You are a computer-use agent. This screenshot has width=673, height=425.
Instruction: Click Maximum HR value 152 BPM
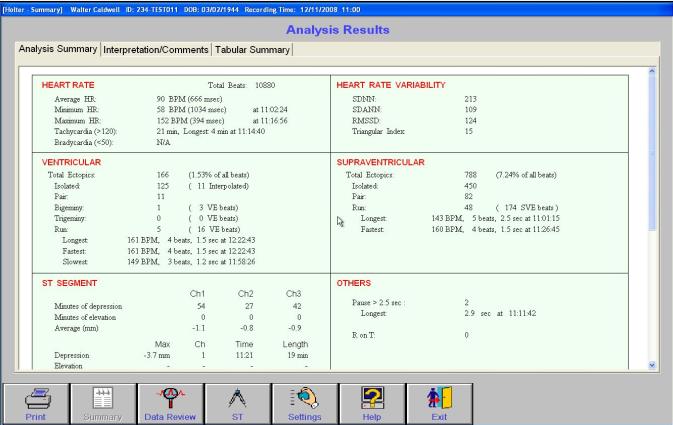coord(190,121)
